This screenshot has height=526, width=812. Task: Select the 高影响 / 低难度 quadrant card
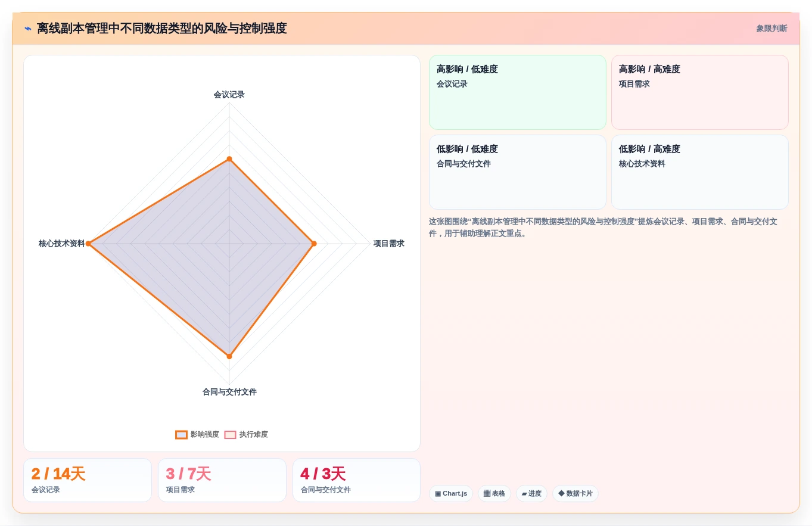(518, 92)
